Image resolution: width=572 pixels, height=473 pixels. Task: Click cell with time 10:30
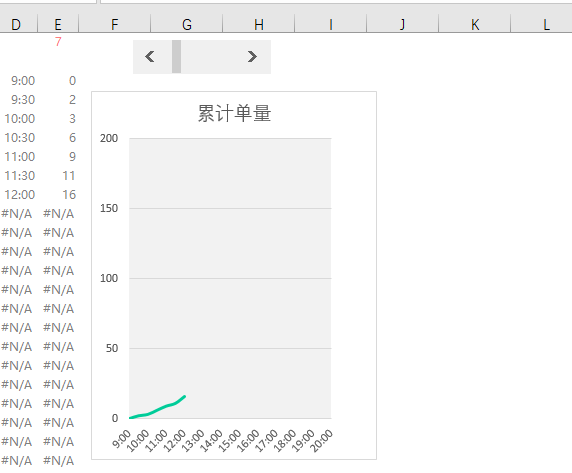20,137
